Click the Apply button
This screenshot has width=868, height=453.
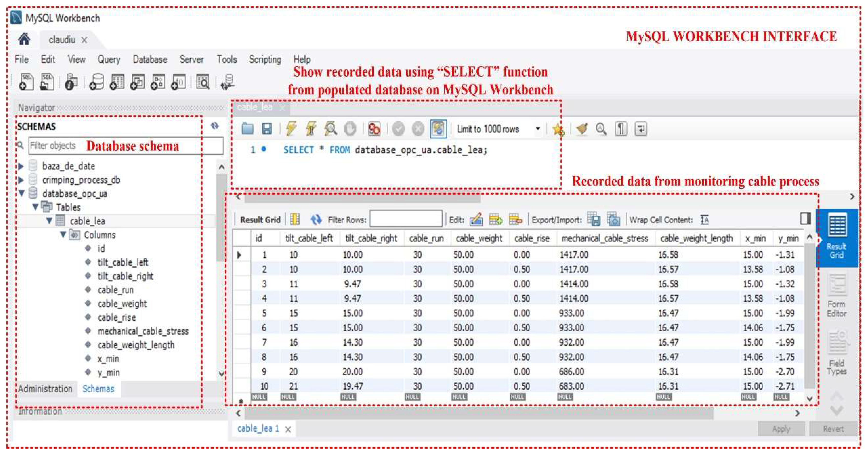[x=781, y=429]
